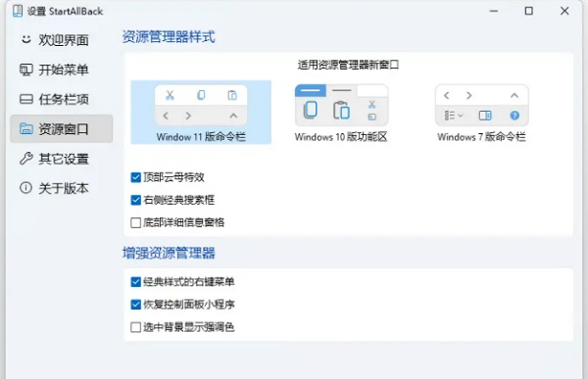Click the forward arrow in Windows 11 preview
The image size is (588, 379).
click(x=188, y=116)
